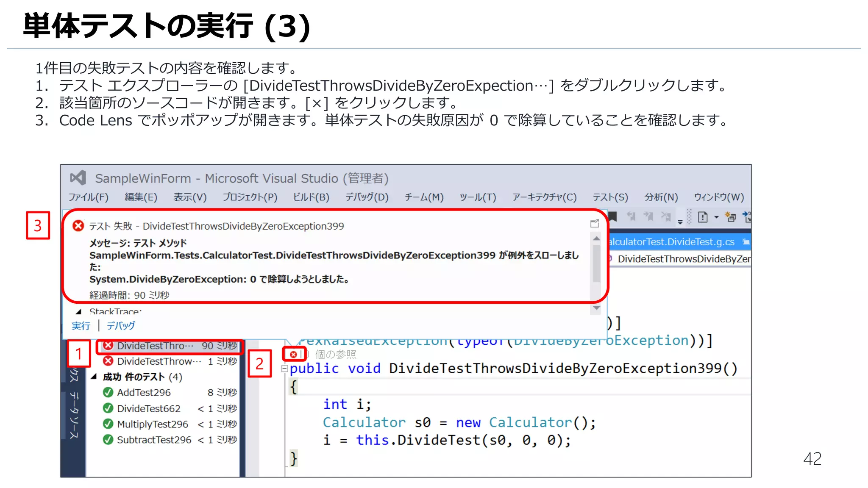Open 編集(E) menu
Image resolution: width=868 pixels, height=488 pixels.
click(x=141, y=197)
